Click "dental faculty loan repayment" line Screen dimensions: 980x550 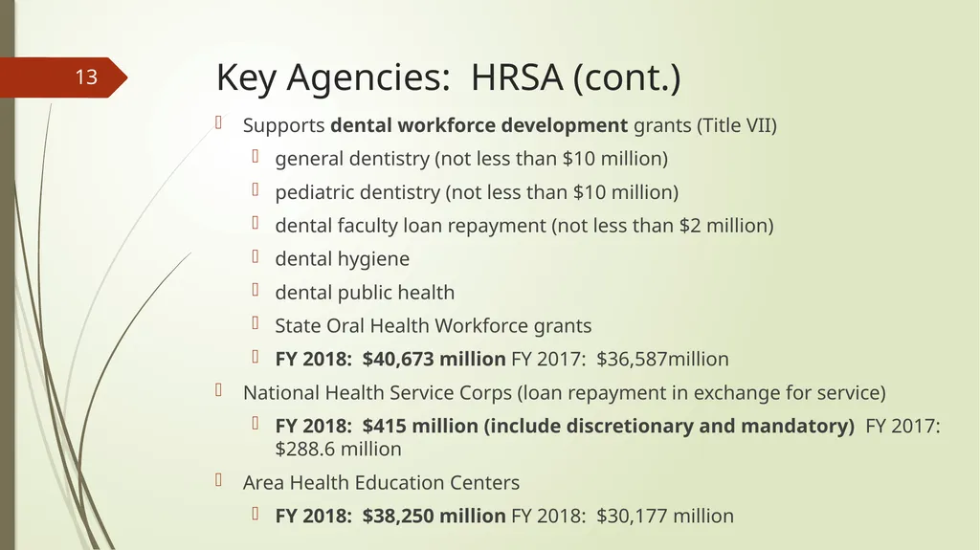(x=523, y=226)
